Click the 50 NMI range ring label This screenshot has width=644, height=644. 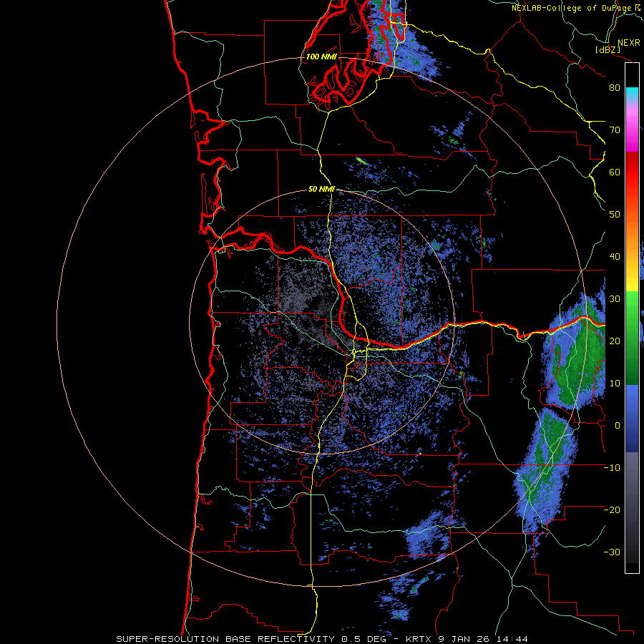(321, 189)
